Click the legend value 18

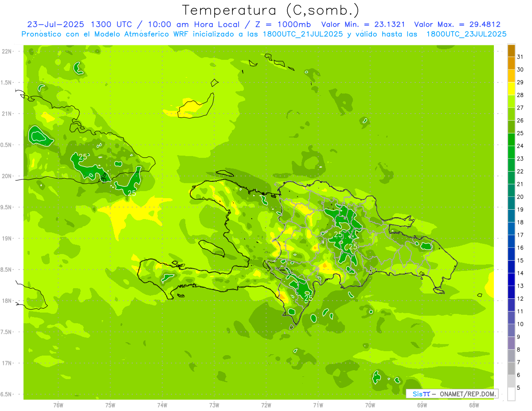520,222
